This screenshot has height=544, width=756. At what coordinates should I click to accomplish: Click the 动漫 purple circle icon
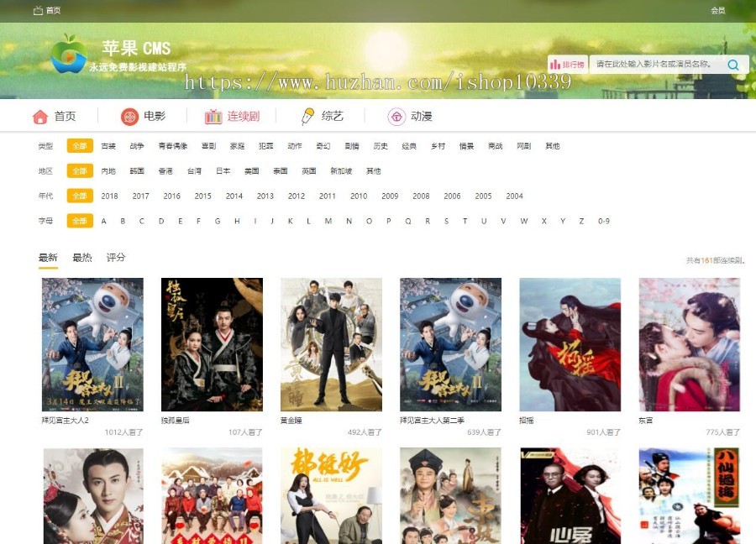point(396,117)
